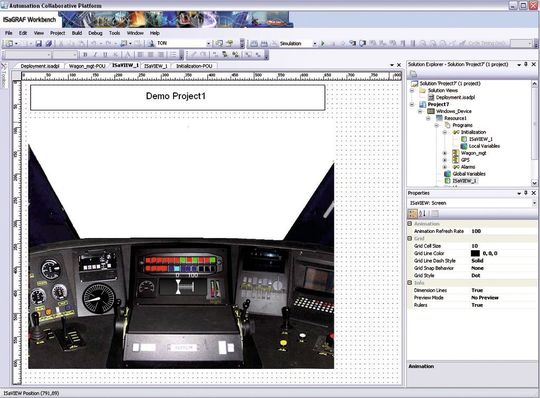Close the active ISaVIEW document tab
The height and width of the screenshot is (398, 540).
[399, 65]
